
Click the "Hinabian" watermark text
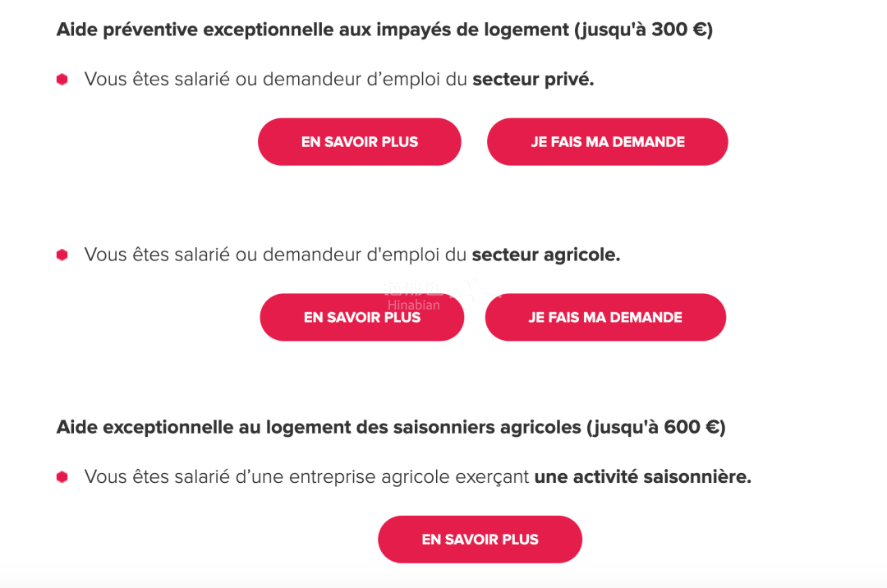pos(414,305)
